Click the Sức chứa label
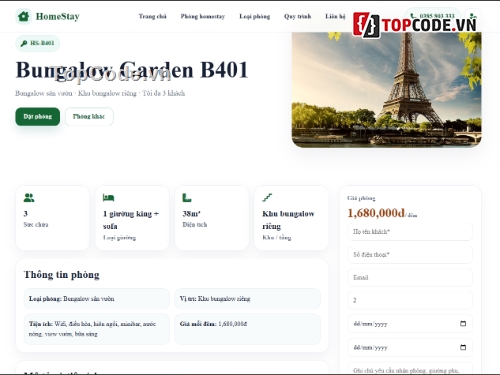The width and height of the screenshot is (500, 375). 36,225
